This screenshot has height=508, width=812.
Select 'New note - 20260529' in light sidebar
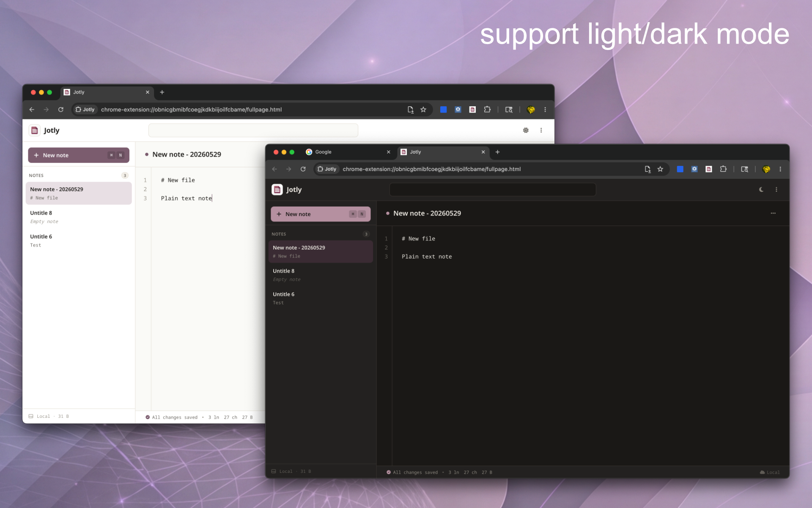point(79,193)
